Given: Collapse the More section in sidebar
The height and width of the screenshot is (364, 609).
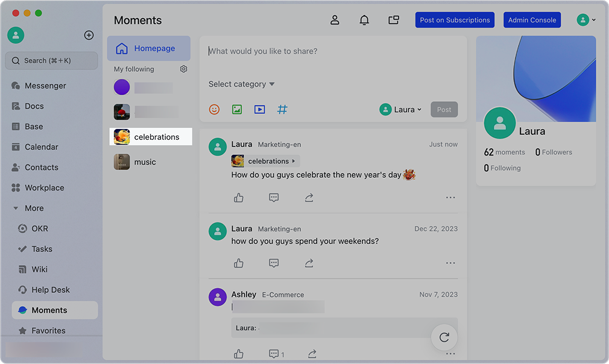Looking at the screenshot, I should tap(16, 209).
